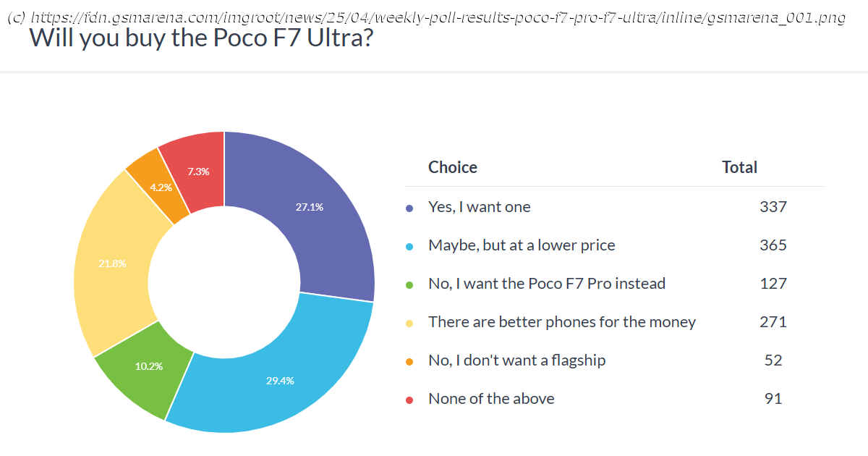Viewport: 868px width, 456px height.
Task: Click the Choice column header
Action: (x=453, y=167)
